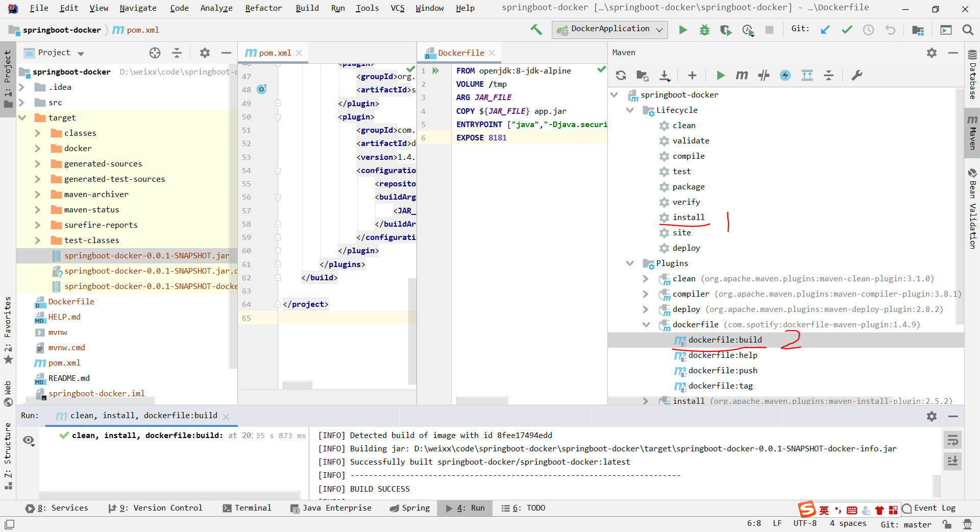Image resolution: width=980 pixels, height=532 pixels.
Task: Add Maven project plus icon
Action: (x=692, y=76)
